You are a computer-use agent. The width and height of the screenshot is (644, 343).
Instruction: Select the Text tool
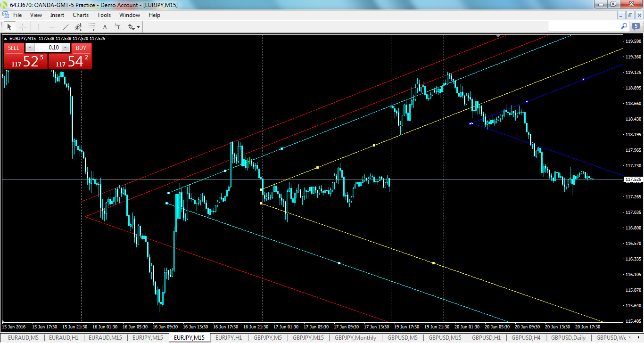[105, 27]
